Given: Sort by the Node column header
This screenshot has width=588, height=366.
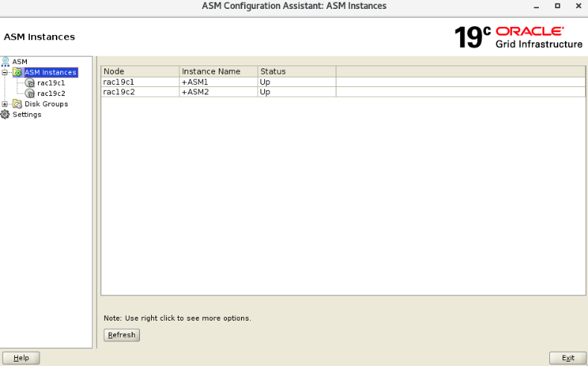Looking at the screenshot, I should point(139,71).
